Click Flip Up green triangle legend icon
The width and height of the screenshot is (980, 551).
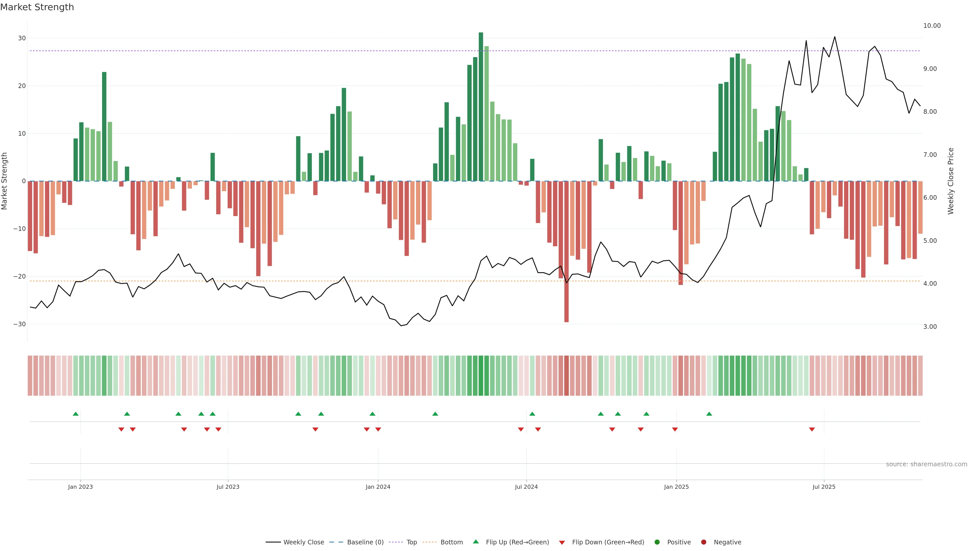coord(475,542)
